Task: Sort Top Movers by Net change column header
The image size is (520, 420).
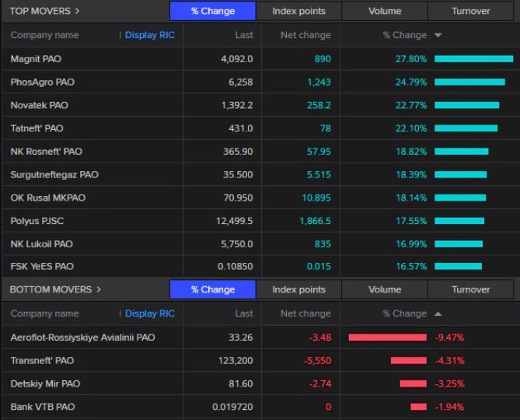Action: [x=305, y=35]
